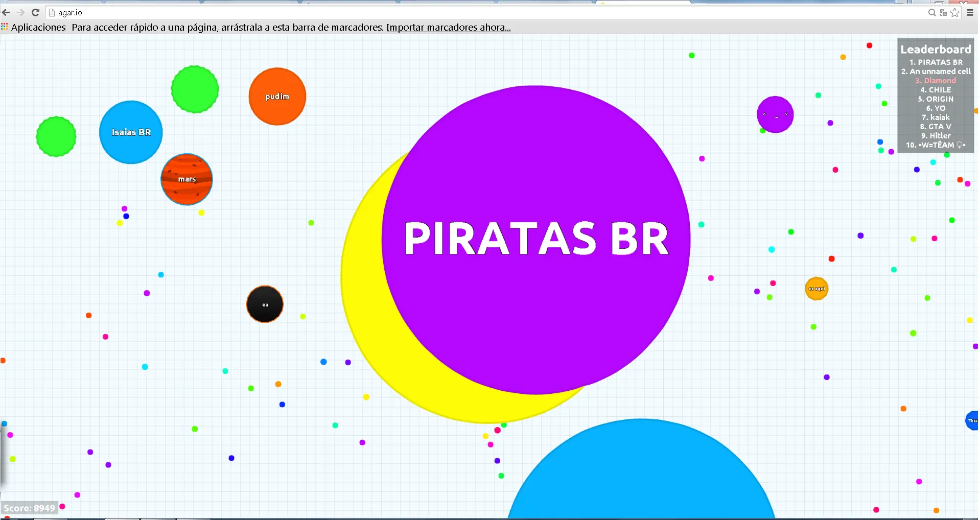
Task: Click leaderboard entry 9. Hitler
Action: [x=936, y=136]
